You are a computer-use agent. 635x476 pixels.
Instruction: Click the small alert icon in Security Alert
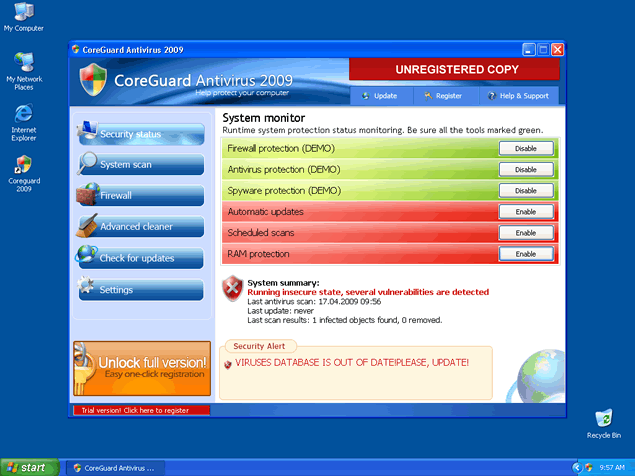pos(228,365)
